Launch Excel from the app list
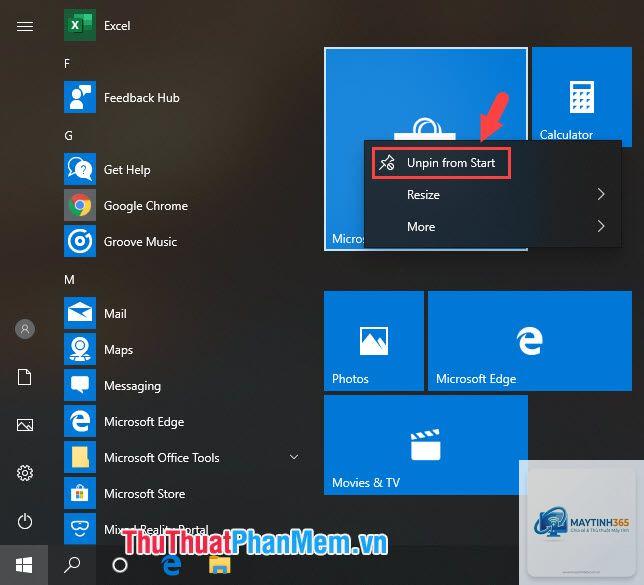 point(80,25)
